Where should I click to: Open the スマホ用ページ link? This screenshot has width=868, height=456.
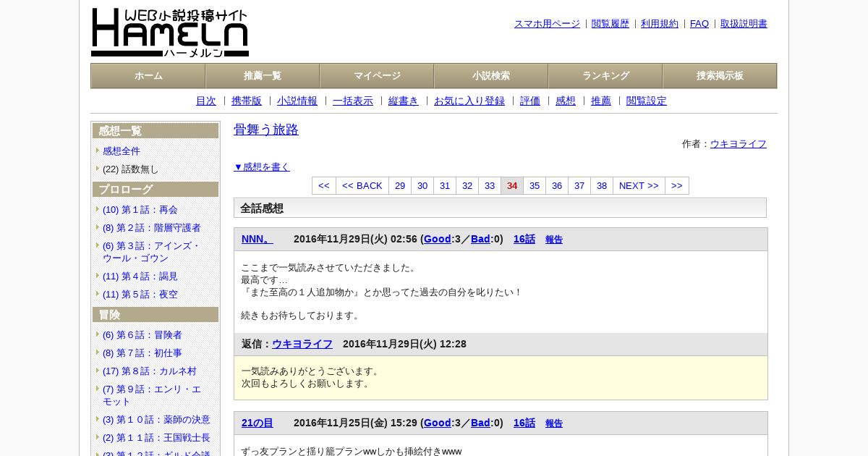[x=547, y=23]
